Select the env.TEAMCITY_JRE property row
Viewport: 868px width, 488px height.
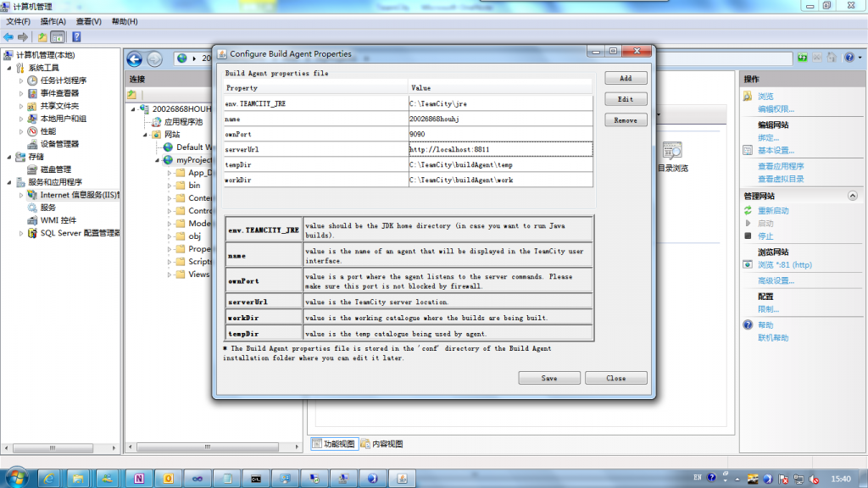[409, 103]
